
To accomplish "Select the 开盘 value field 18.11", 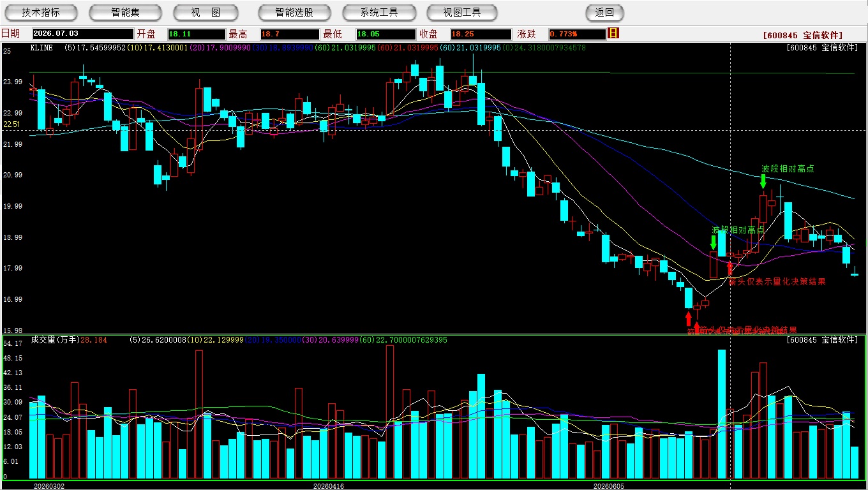I will tap(197, 34).
